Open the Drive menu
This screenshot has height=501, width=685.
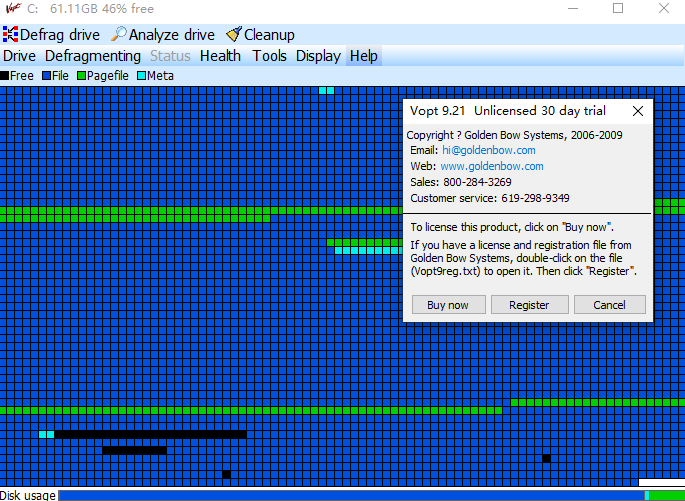pos(19,56)
